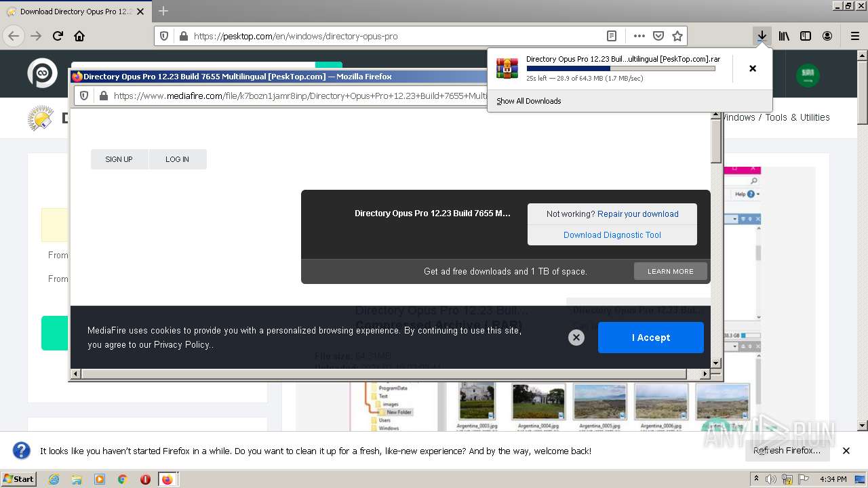Click the forward navigation arrow

tap(36, 36)
